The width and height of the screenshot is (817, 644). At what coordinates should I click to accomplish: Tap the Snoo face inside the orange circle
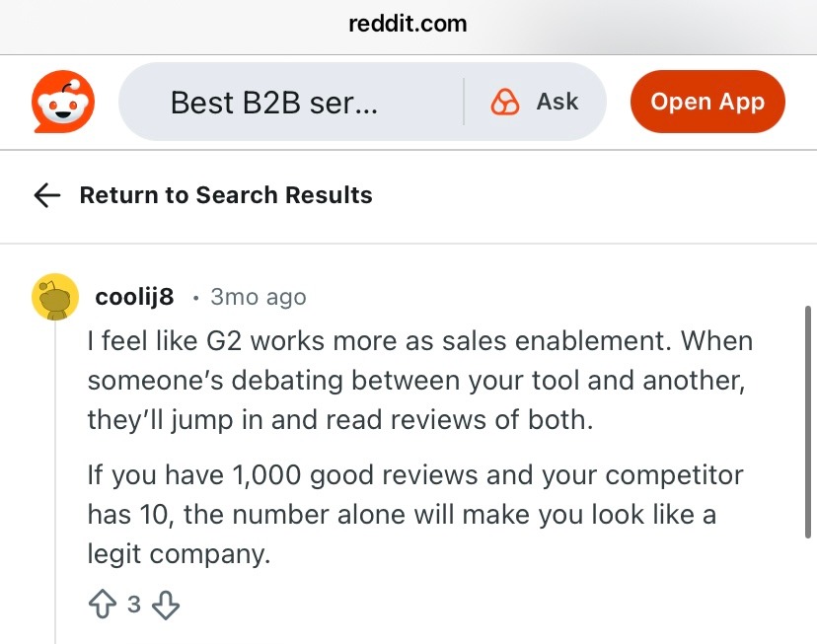click(x=62, y=102)
